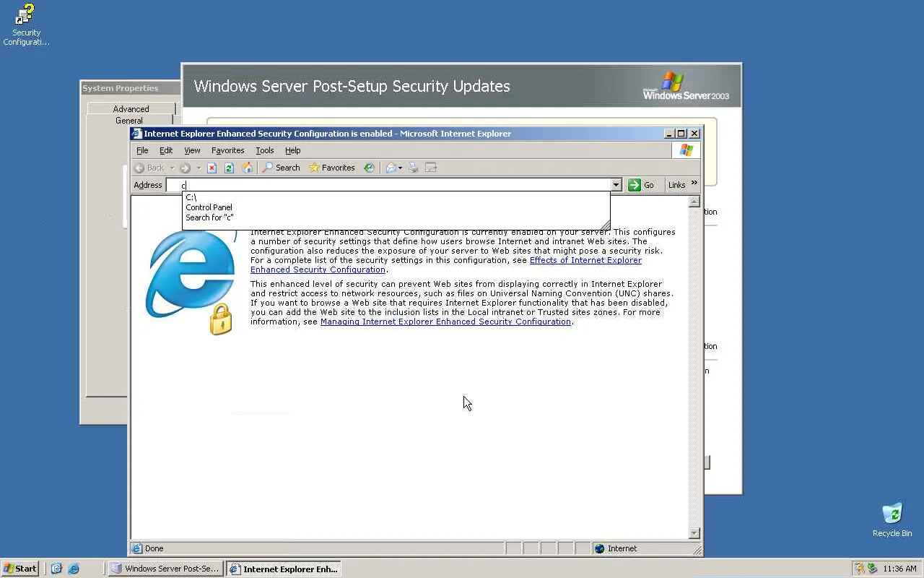Maximize the Internet Explorer window

(x=681, y=134)
